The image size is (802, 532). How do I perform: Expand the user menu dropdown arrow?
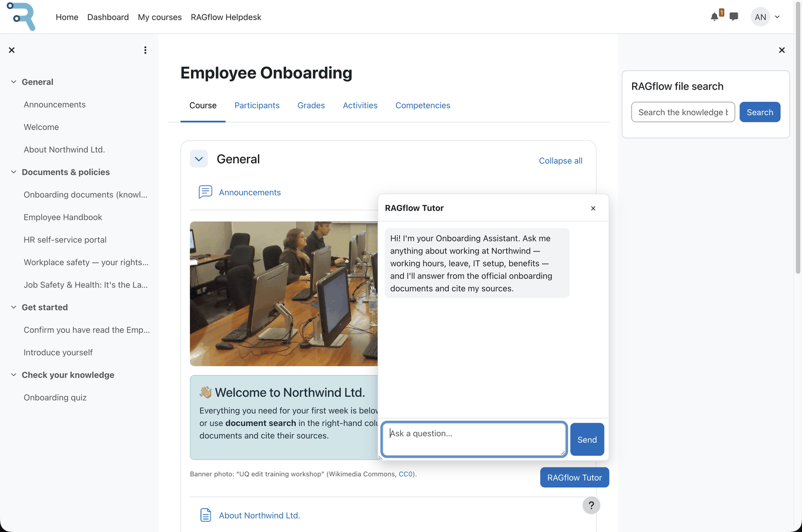[x=777, y=17]
